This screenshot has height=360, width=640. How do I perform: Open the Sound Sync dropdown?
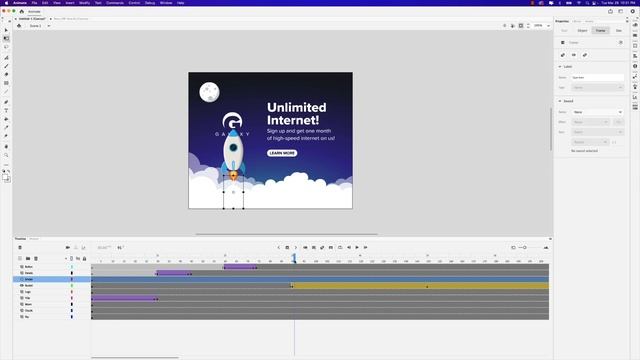click(597, 132)
